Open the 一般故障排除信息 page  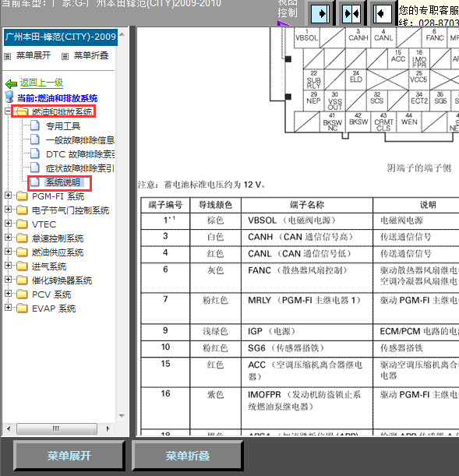[80, 140]
